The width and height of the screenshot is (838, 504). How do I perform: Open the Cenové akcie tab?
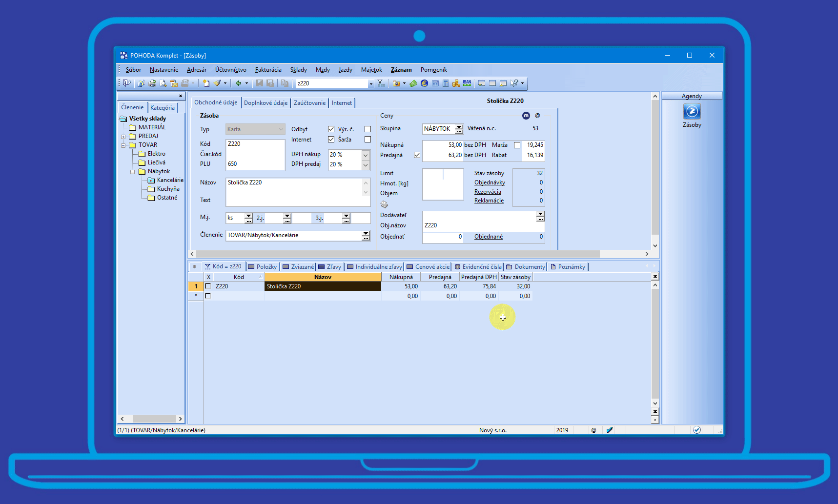coord(428,267)
